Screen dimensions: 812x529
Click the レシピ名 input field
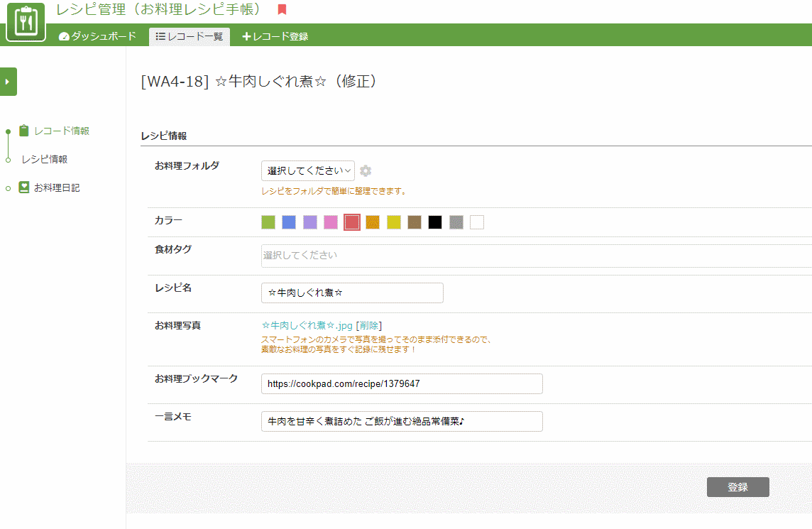coord(352,293)
